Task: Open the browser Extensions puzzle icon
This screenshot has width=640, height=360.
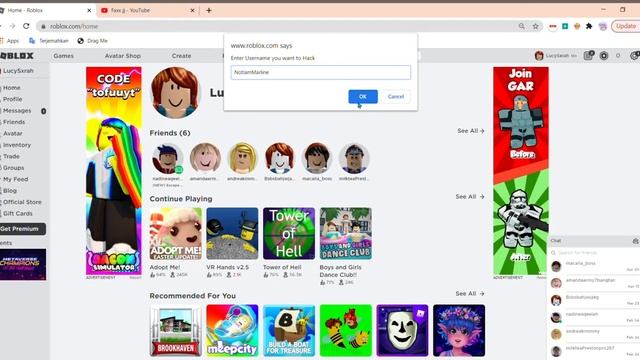Action: 589,26
